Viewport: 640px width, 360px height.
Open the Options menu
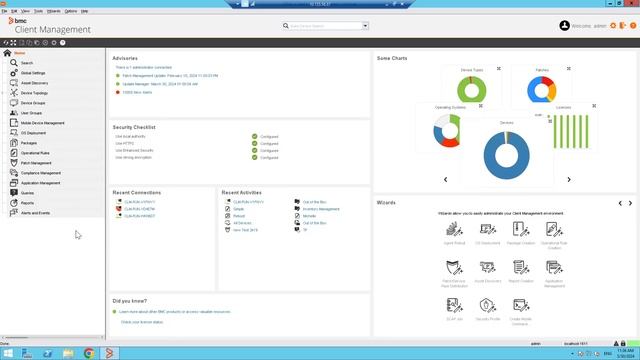pyautogui.click(x=71, y=11)
